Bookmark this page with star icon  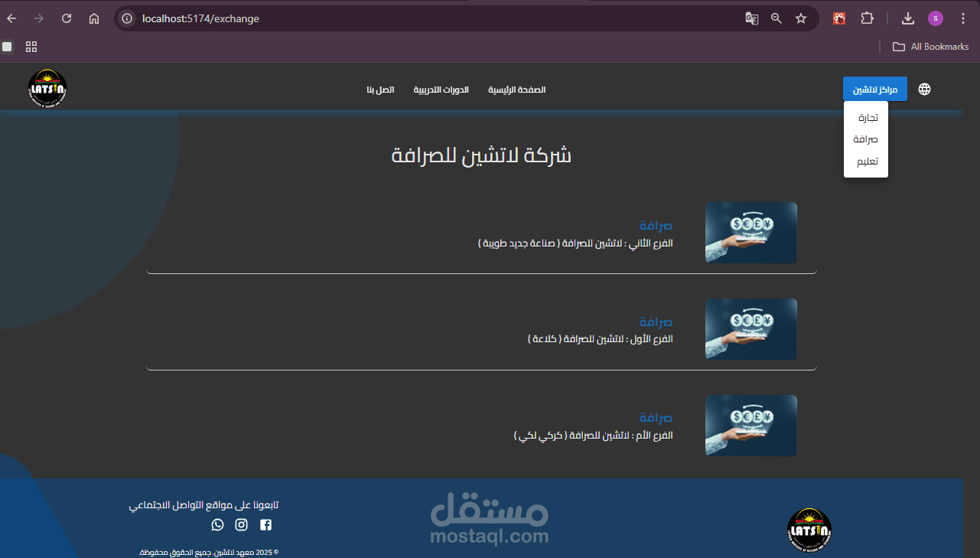(x=801, y=18)
